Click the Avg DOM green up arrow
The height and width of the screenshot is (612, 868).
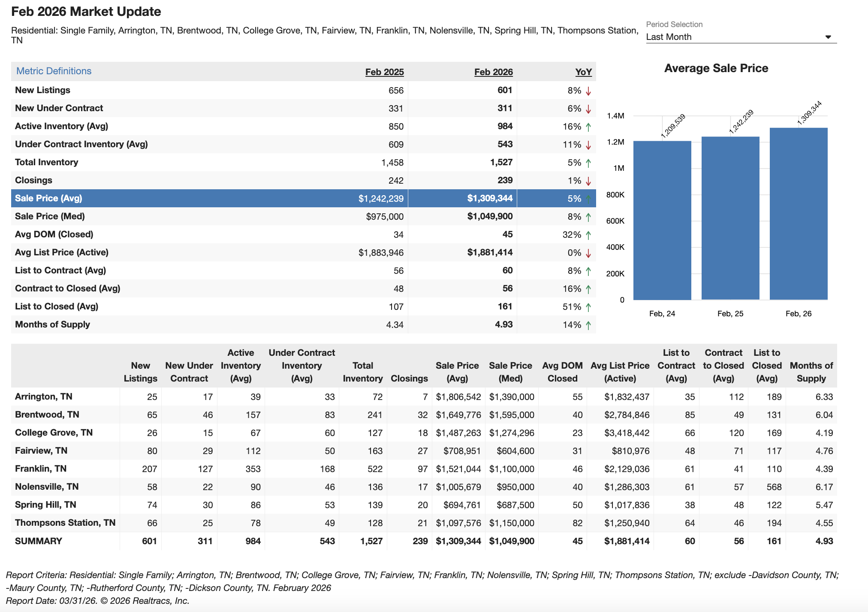[x=588, y=235]
